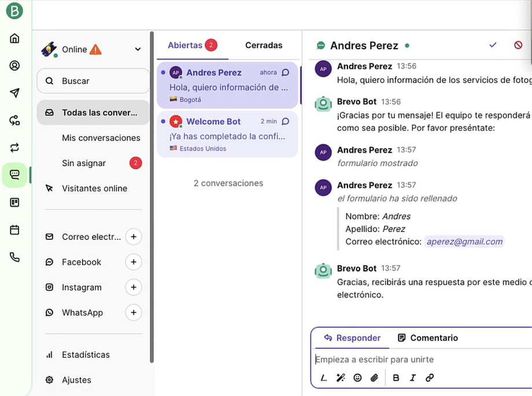Toggle italic formatting
The width and height of the screenshot is (532, 396).
tap(413, 378)
